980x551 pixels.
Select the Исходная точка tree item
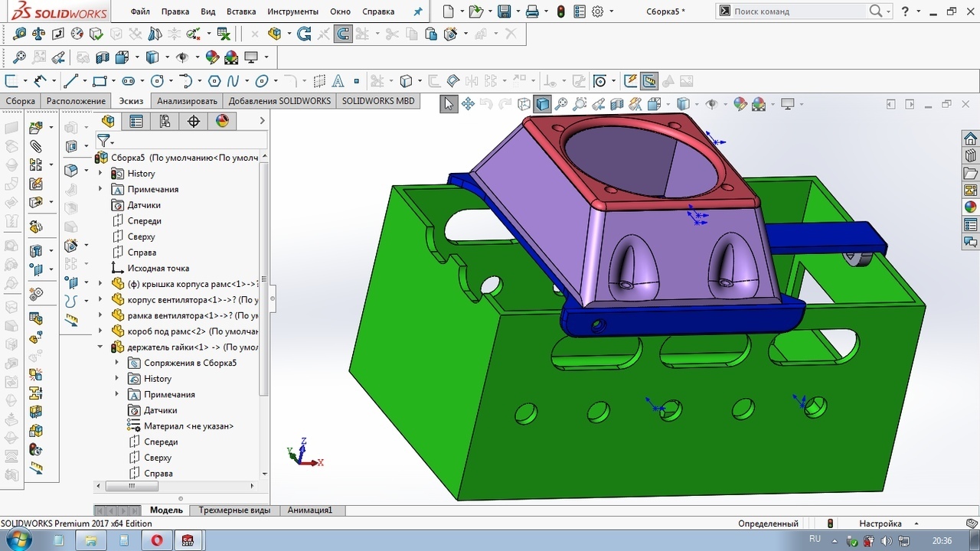(x=151, y=269)
